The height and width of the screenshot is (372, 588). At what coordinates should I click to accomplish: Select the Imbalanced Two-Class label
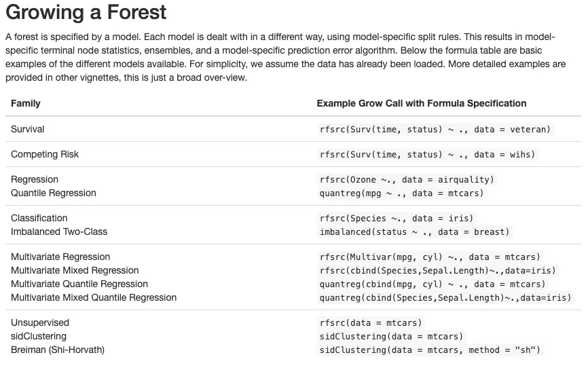click(59, 231)
